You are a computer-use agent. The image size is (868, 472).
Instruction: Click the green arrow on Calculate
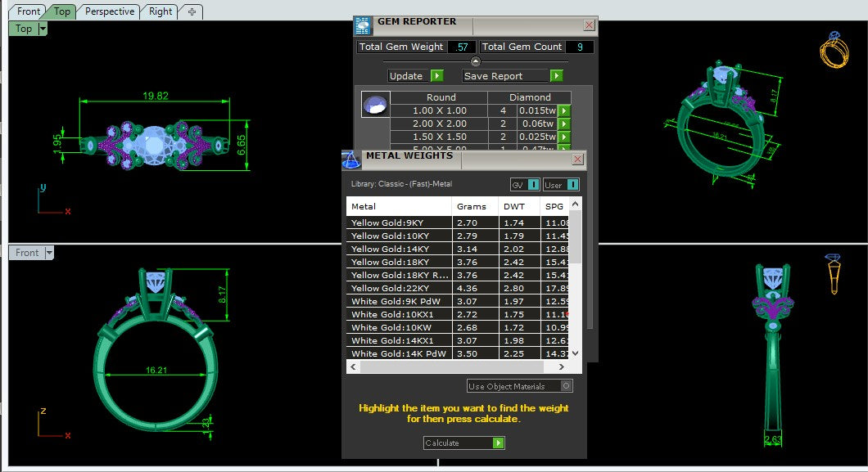click(498, 443)
